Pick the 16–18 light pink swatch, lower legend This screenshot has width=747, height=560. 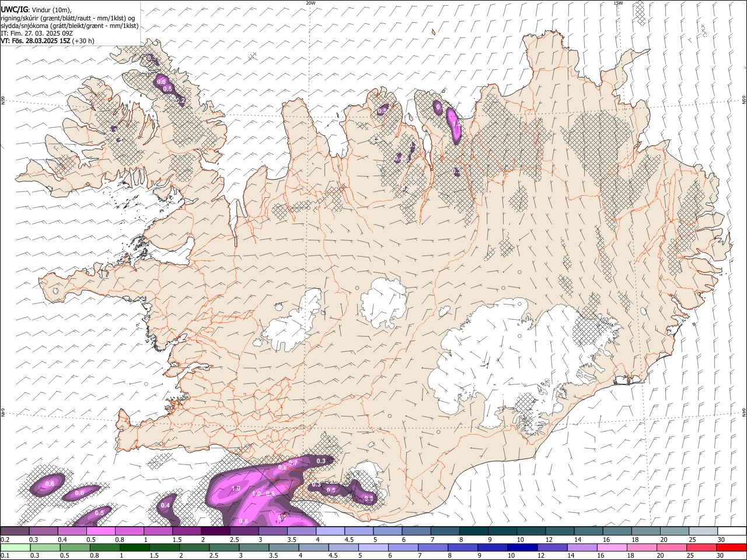tap(612, 547)
